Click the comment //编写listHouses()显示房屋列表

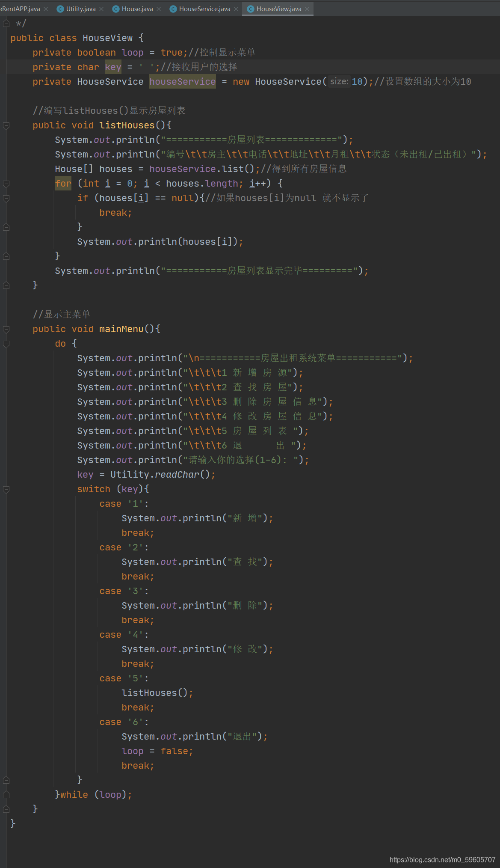109,110
